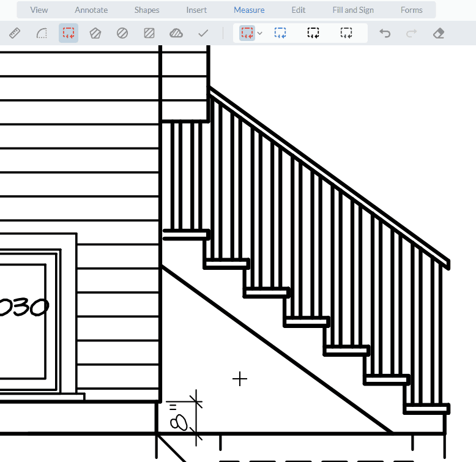Viewport: 476px width, 462px height.
Task: Select the ellipse area measurement tool
Action: point(122,33)
